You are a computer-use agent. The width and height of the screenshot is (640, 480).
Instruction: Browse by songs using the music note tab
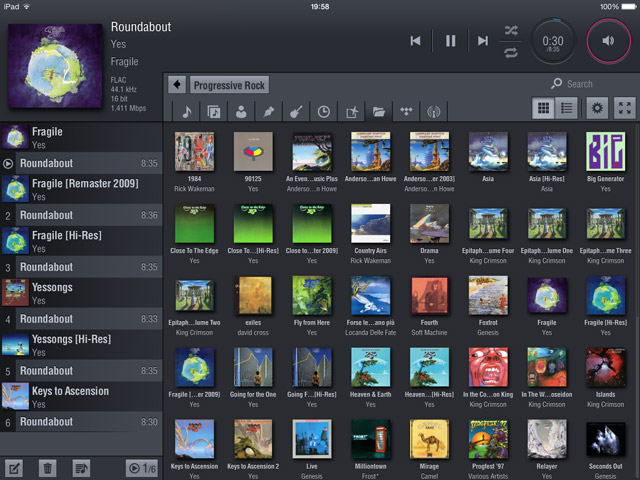click(x=187, y=112)
